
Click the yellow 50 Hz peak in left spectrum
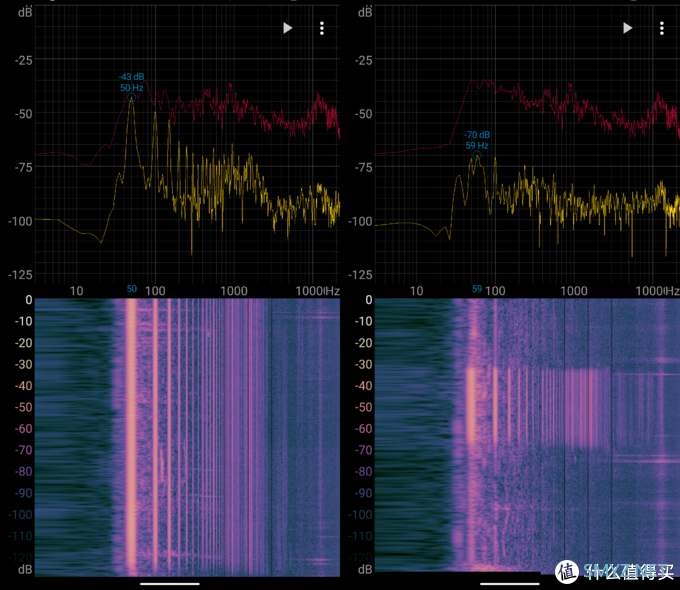(131, 100)
